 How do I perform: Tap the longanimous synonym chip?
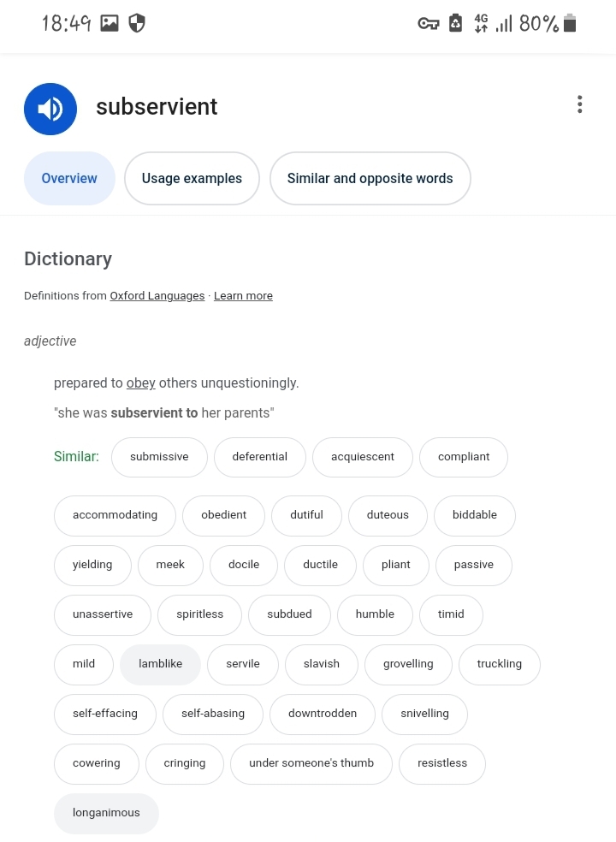pos(106,813)
